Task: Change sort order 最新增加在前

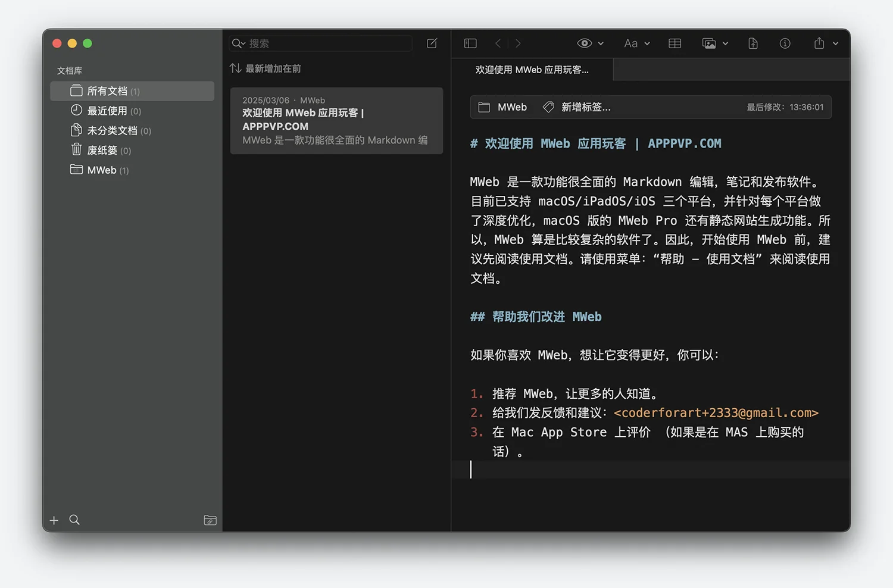Action: click(273, 68)
